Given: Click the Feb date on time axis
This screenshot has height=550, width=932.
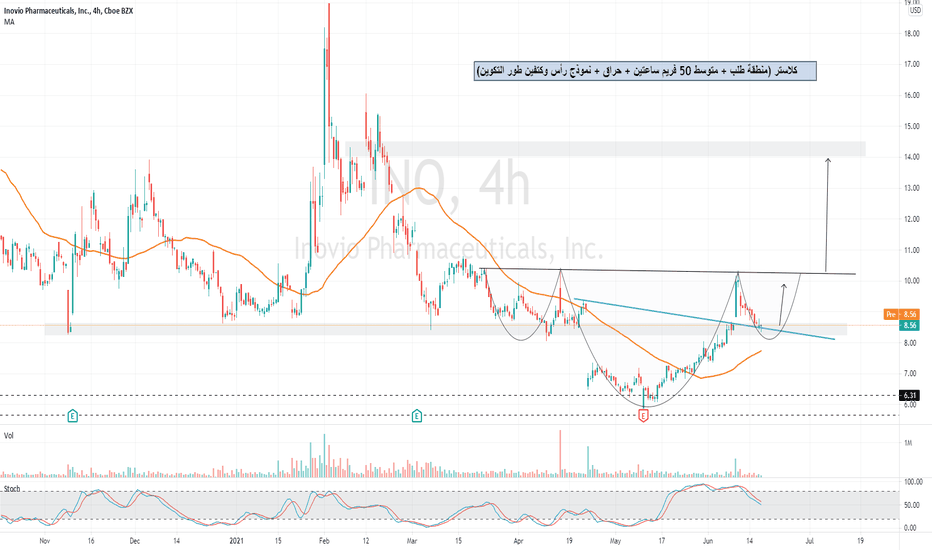Looking at the screenshot, I should 324,541.
